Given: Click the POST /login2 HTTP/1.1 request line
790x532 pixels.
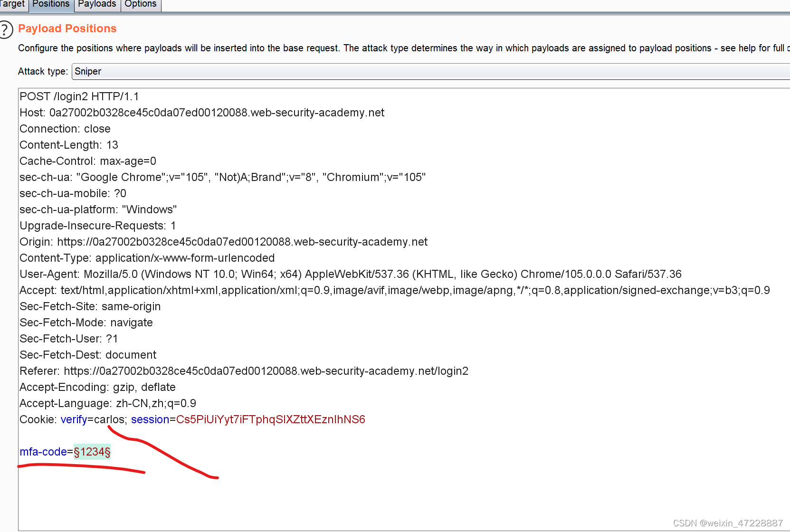Looking at the screenshot, I should point(79,96).
